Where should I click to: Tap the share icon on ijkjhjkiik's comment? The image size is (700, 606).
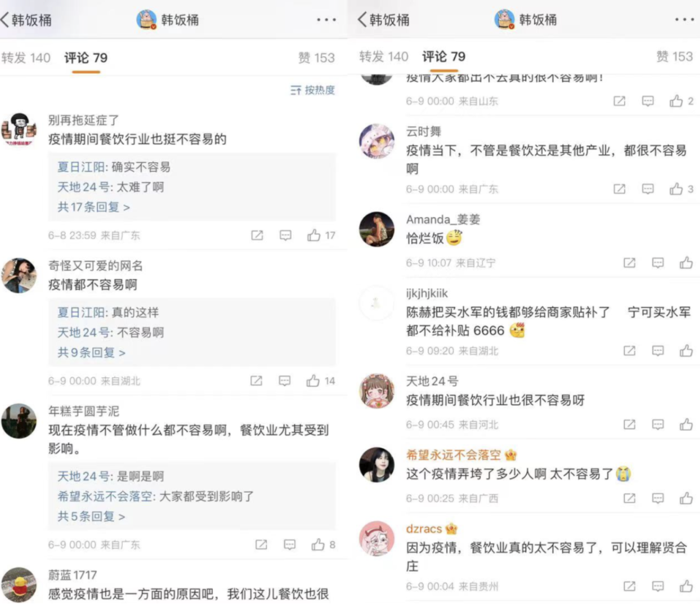click(x=629, y=351)
